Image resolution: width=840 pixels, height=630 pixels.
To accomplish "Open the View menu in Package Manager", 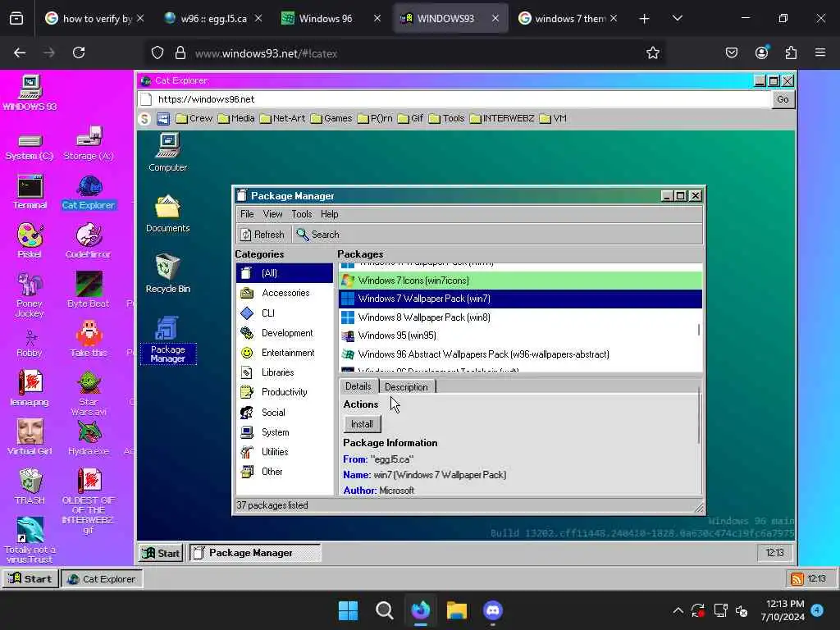I will [272, 214].
